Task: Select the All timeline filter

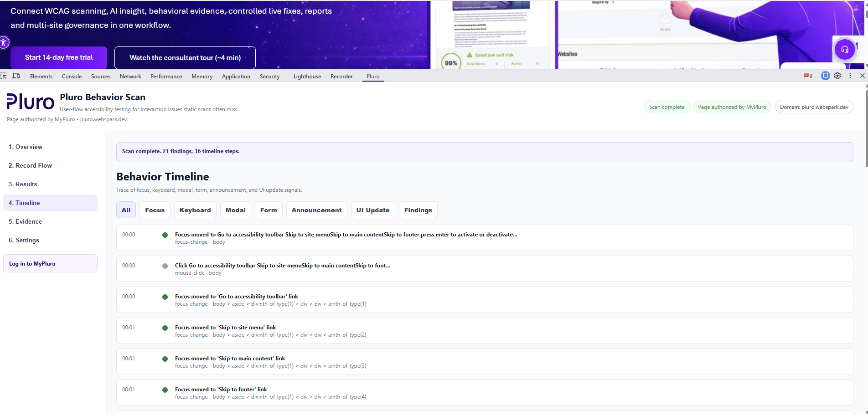Action: point(126,210)
